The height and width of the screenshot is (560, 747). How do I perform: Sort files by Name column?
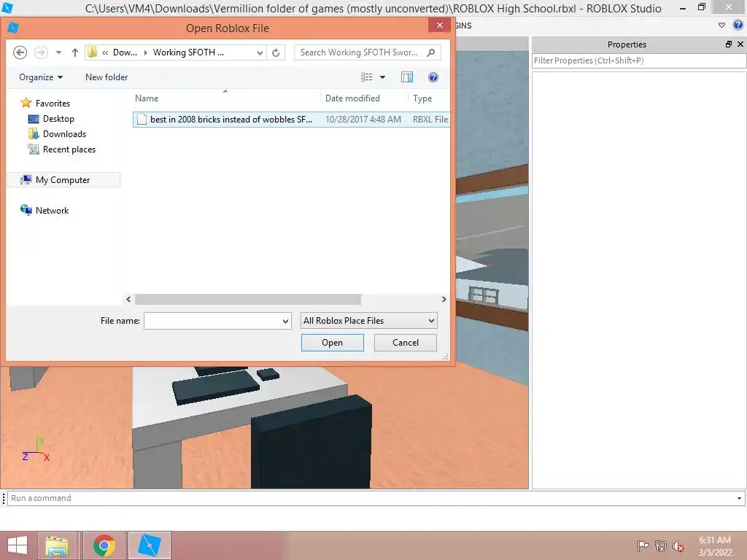click(226, 98)
